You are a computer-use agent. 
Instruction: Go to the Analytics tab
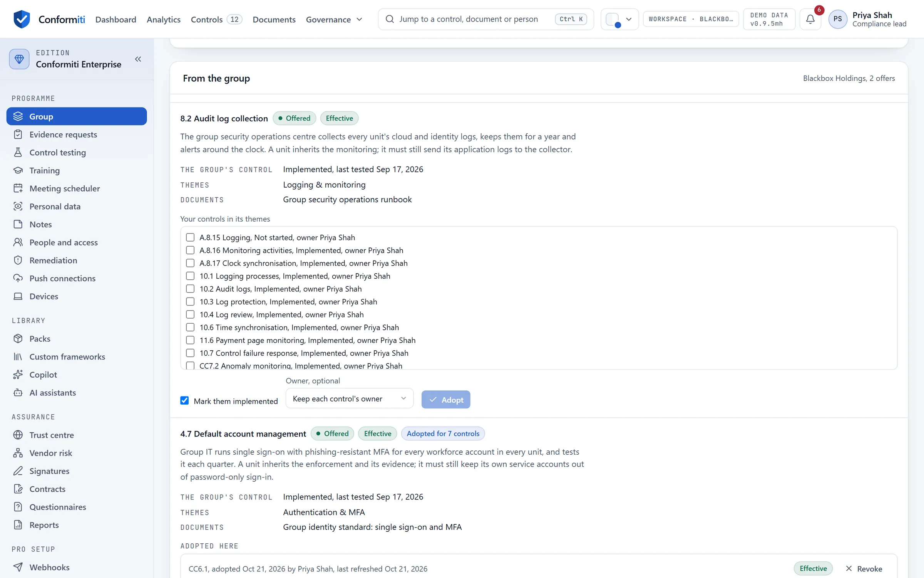tap(163, 19)
